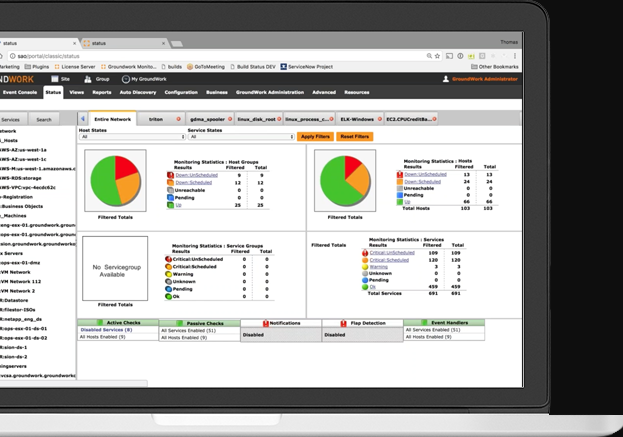Click the new tab button in browser
Screen dimensions: 623x437
pos(177,44)
